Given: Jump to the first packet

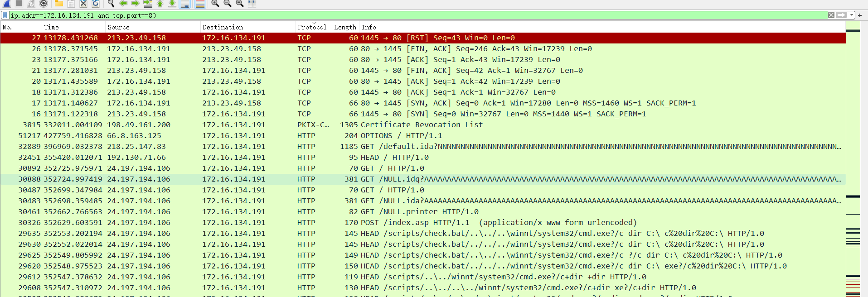Looking at the screenshot, I should click(160, 4).
